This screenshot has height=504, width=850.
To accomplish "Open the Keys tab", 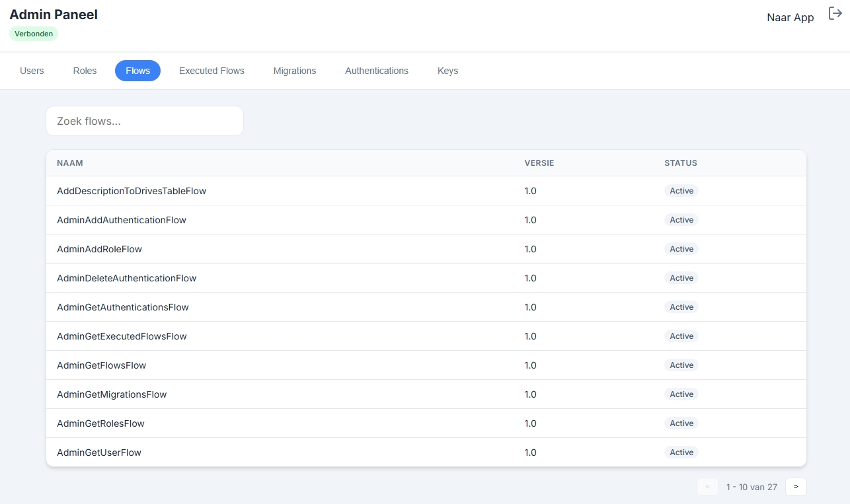I will [447, 71].
